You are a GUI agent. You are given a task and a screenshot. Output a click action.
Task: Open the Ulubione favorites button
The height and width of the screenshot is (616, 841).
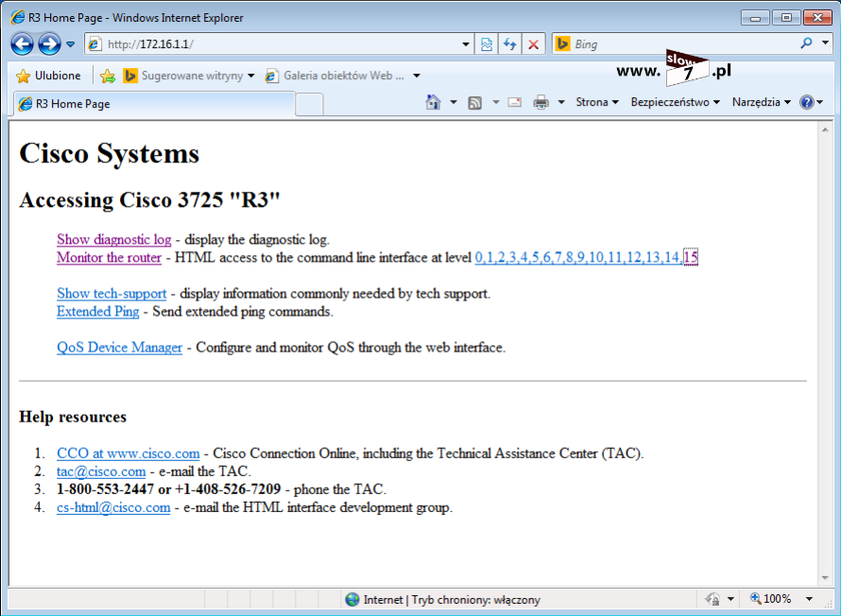(x=48, y=76)
